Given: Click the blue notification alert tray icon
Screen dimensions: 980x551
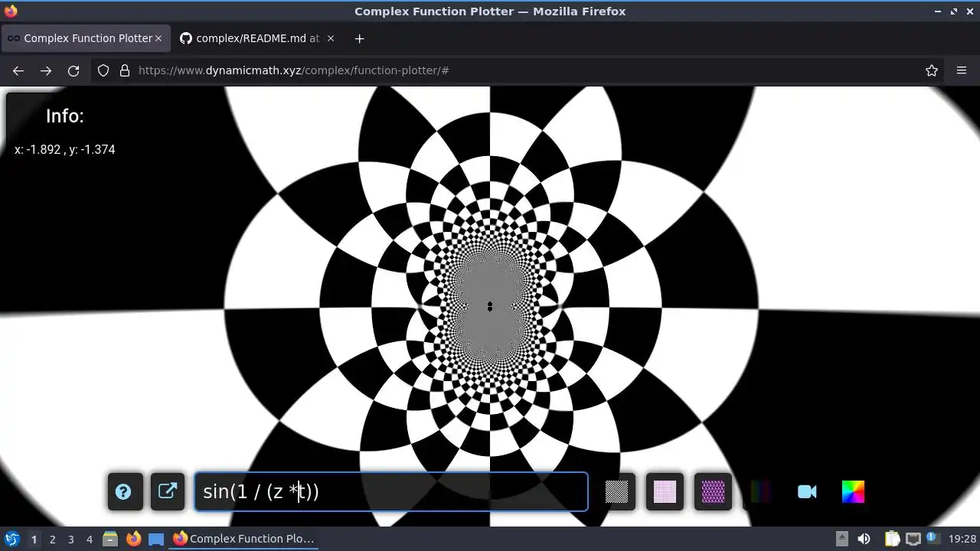Looking at the screenshot, I should 933,538.
